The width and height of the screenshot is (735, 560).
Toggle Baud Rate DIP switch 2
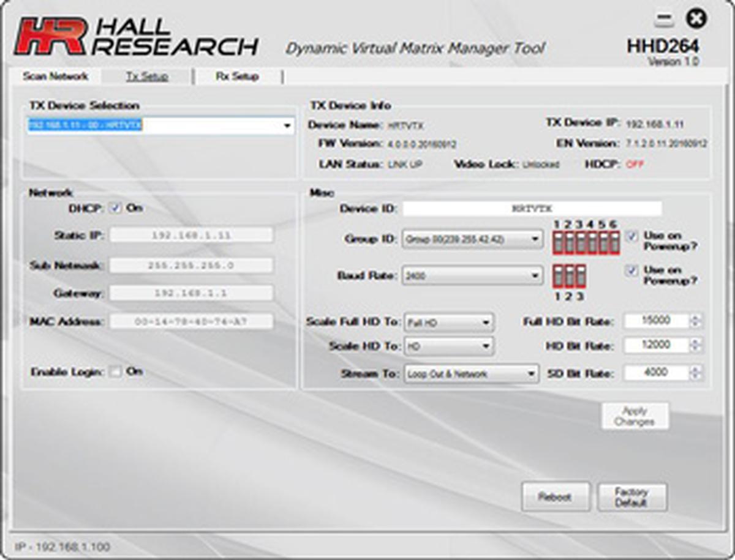(569, 277)
